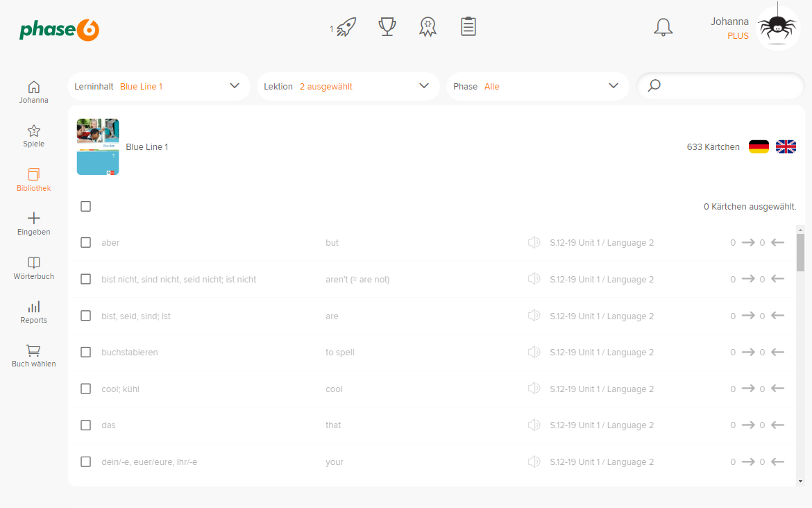
Task: Open the trophy achievements icon
Action: pyautogui.click(x=387, y=27)
